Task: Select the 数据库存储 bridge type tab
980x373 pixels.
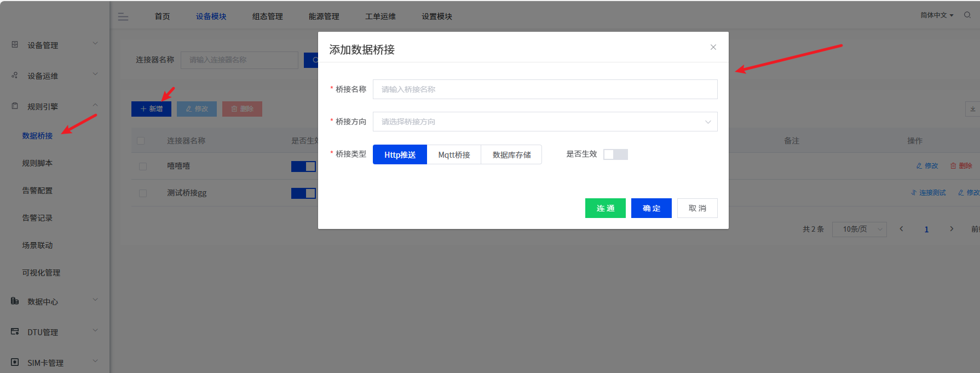Action: coord(511,154)
